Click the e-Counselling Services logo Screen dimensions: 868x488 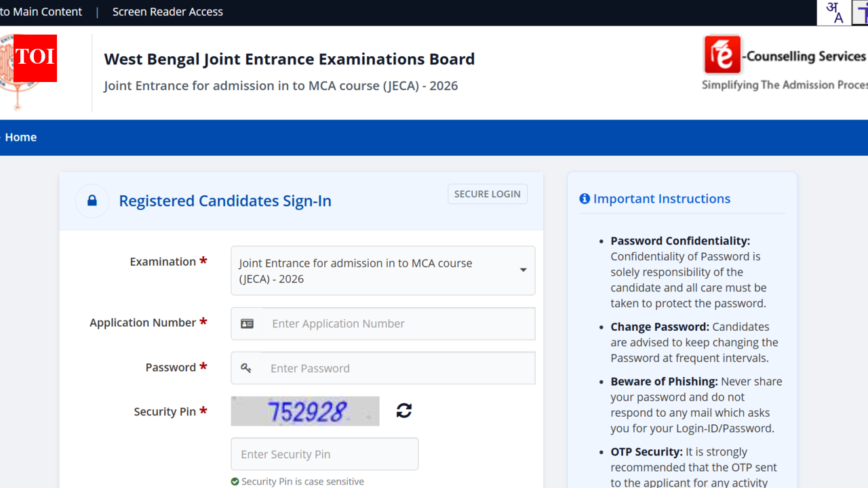(x=721, y=53)
